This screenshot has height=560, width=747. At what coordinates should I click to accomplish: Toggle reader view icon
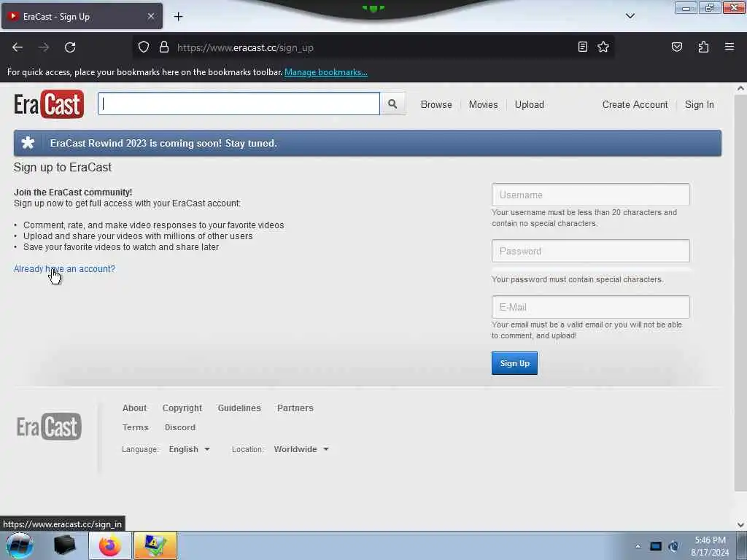click(582, 47)
